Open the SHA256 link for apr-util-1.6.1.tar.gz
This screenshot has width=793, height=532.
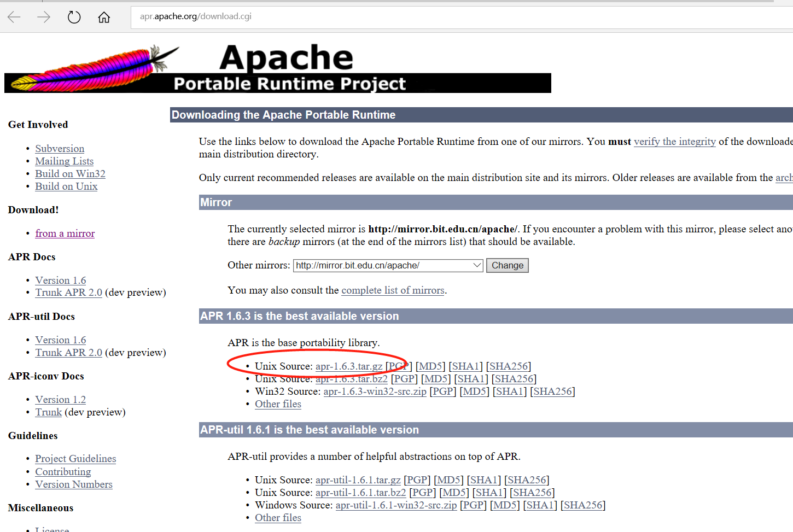[x=527, y=480]
